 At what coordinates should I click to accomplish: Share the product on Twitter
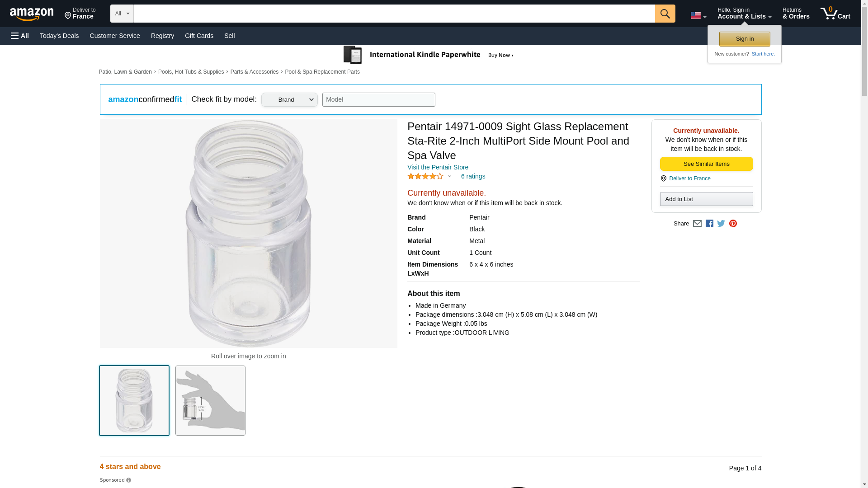click(x=721, y=224)
